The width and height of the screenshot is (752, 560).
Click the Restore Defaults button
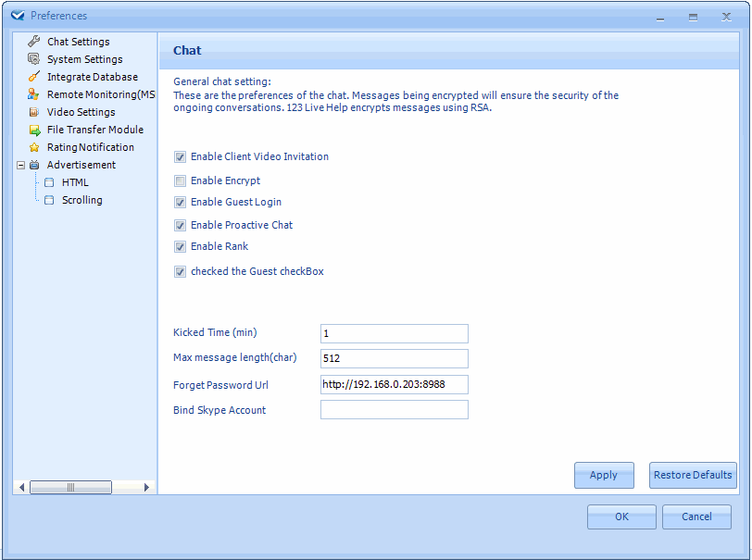(693, 475)
